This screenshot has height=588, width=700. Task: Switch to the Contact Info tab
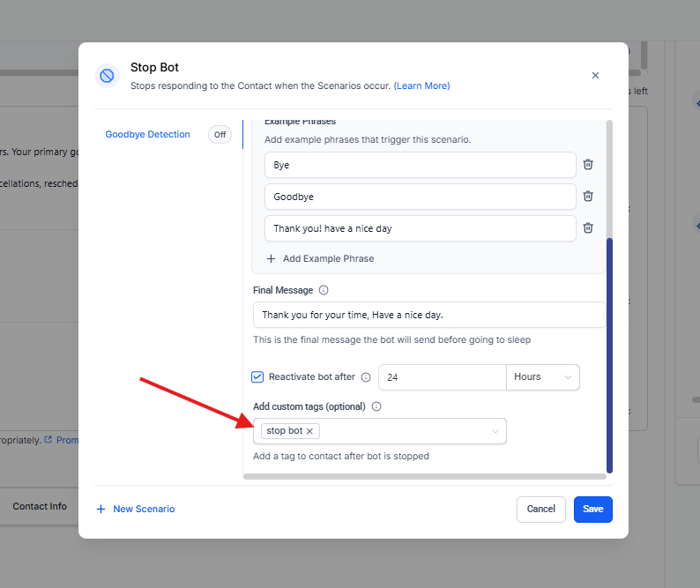(40, 507)
